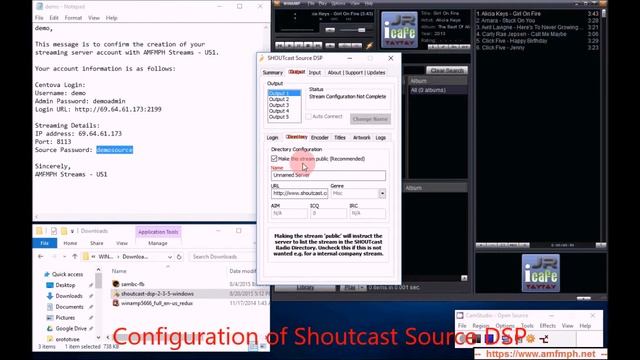Open Edit menu in Notepad
The image size is (640, 360).
(x=54, y=18)
